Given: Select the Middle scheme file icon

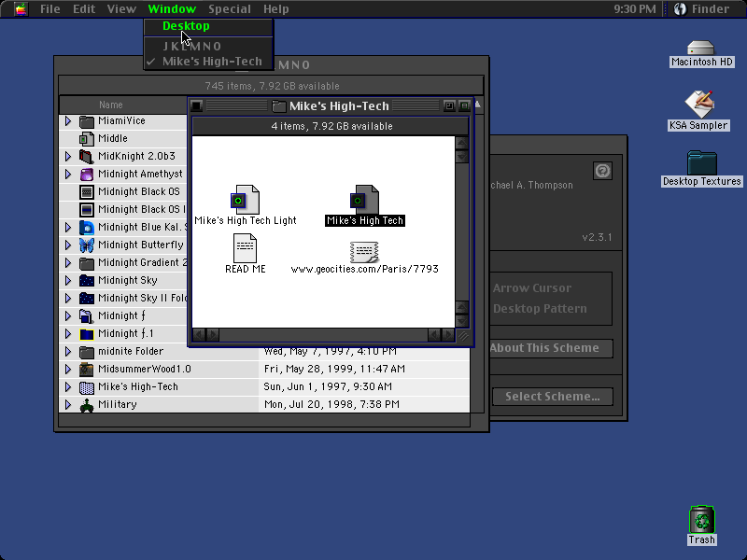Looking at the screenshot, I should 86,139.
